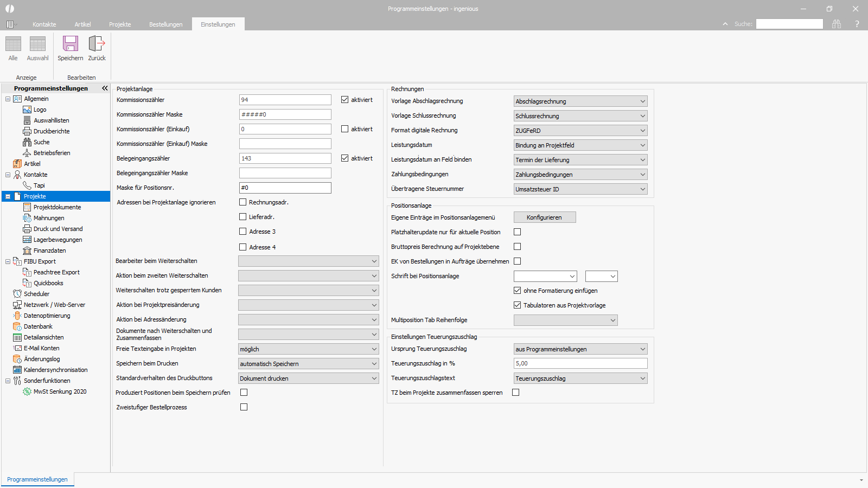The width and height of the screenshot is (868, 488).
Task: Select the Quickbooks tree item
Action: pos(48,283)
